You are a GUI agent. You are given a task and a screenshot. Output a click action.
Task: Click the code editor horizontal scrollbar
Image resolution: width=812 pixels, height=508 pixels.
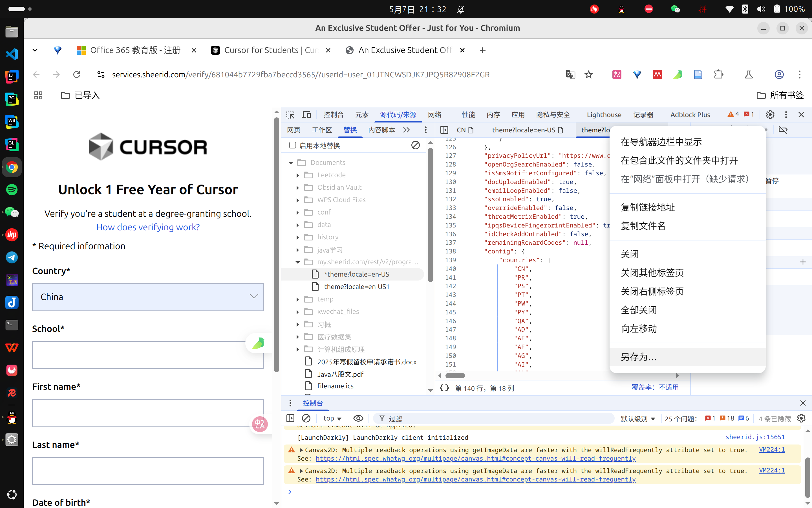pos(455,375)
